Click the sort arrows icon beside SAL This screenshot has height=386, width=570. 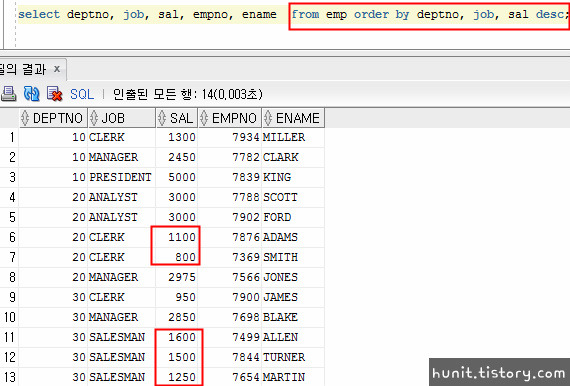pyautogui.click(x=162, y=118)
